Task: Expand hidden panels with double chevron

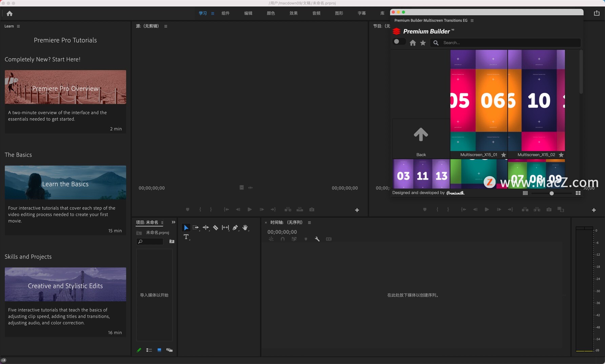Action: click(174, 222)
